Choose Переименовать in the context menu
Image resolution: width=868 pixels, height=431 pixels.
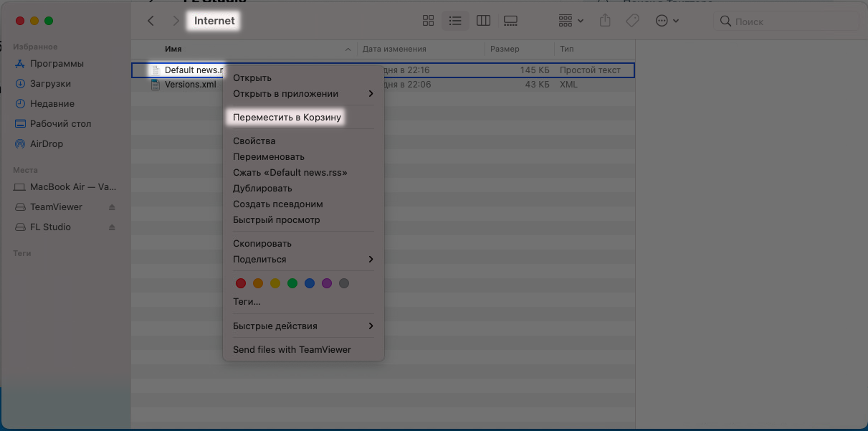269,156
